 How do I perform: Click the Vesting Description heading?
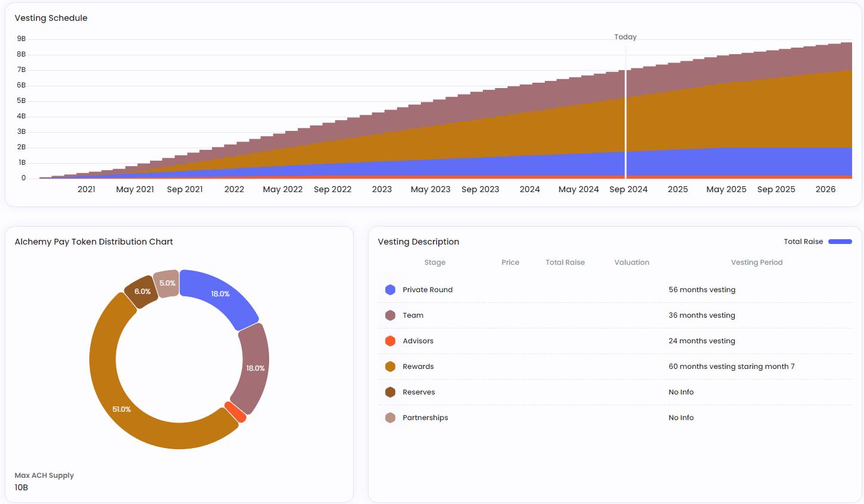click(x=419, y=242)
